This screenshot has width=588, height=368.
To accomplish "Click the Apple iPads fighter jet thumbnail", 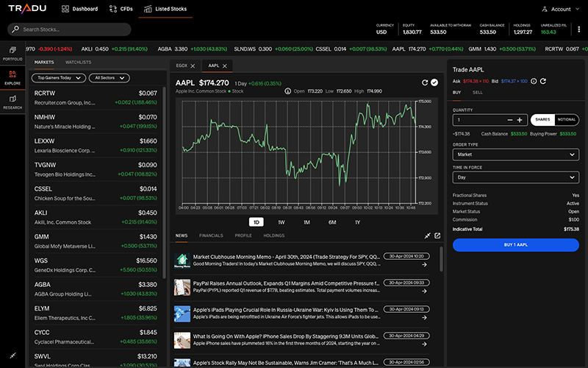I will (x=182, y=314).
